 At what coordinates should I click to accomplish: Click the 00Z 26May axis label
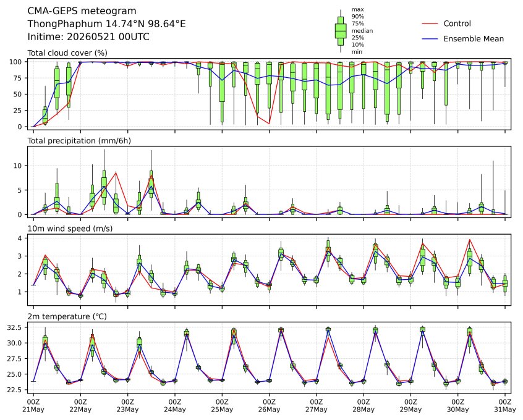coord(269,406)
